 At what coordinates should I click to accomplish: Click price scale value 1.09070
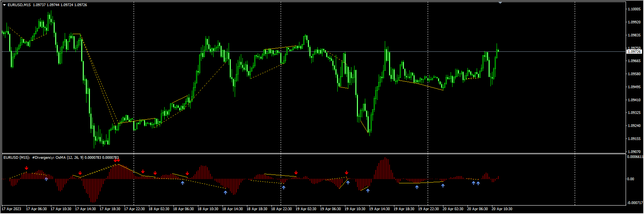(634, 152)
